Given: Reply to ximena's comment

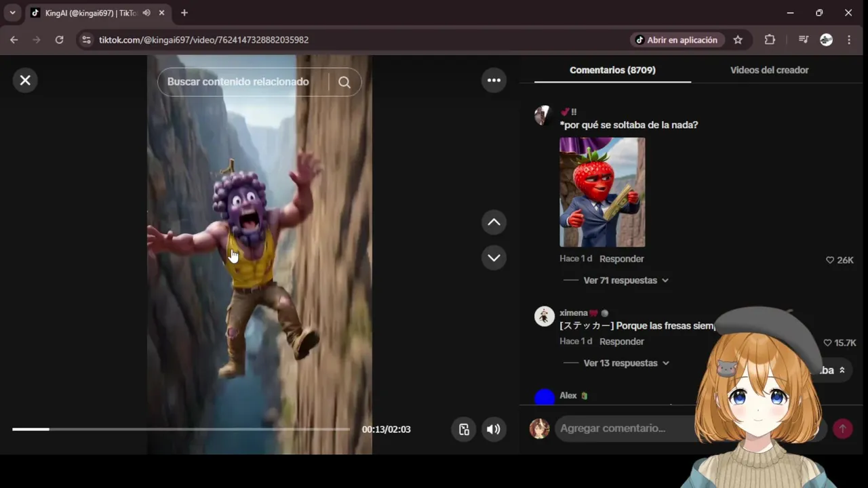Looking at the screenshot, I should coord(621,342).
